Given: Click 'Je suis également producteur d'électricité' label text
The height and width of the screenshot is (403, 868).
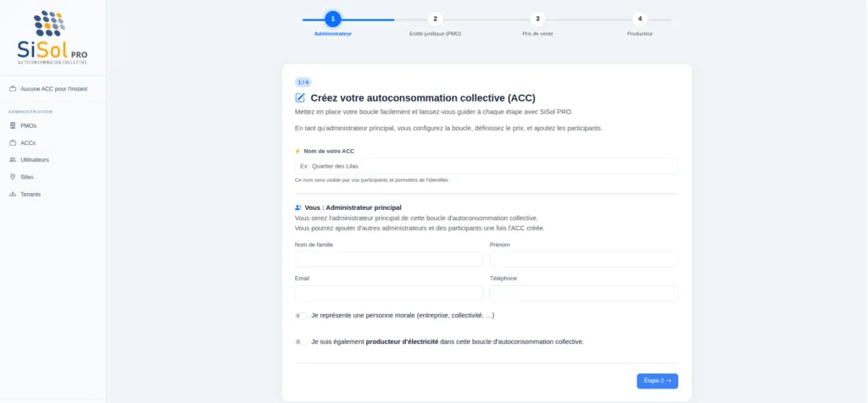Looking at the screenshot, I should click(x=448, y=342).
